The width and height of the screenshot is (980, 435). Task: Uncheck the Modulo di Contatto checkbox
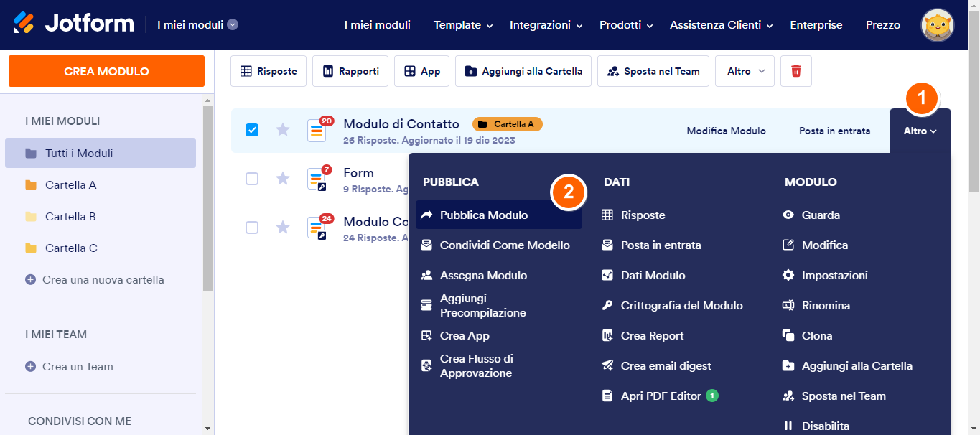click(x=252, y=130)
